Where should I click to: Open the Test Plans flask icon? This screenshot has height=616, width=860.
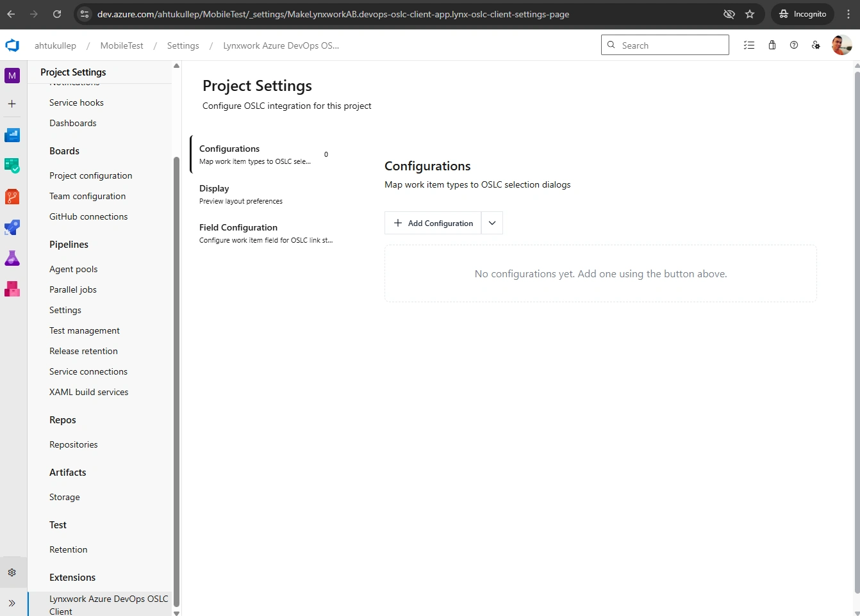[x=12, y=257]
